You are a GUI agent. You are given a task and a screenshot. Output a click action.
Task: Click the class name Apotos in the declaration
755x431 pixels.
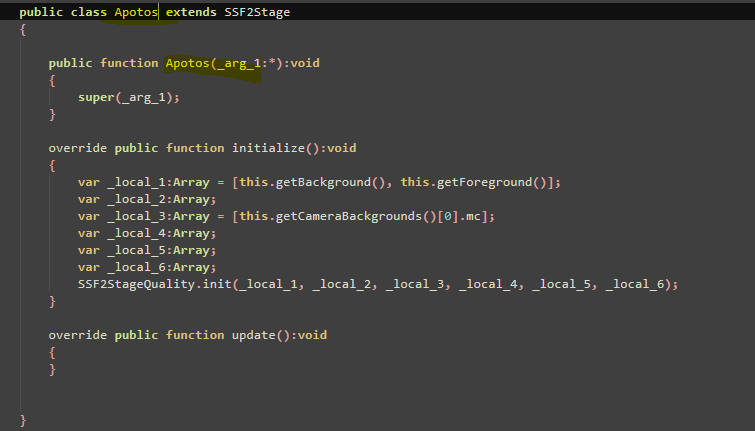click(x=136, y=12)
